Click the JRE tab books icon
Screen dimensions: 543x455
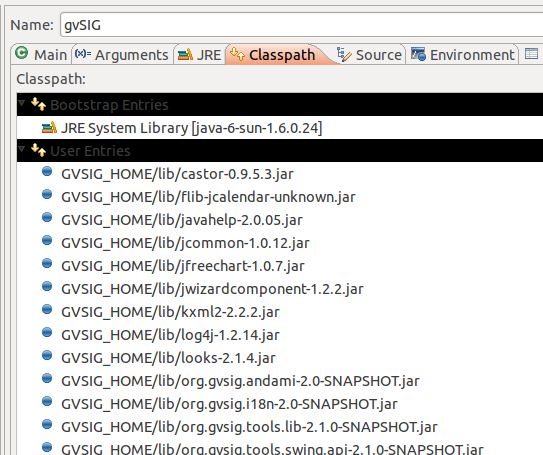click(185, 54)
